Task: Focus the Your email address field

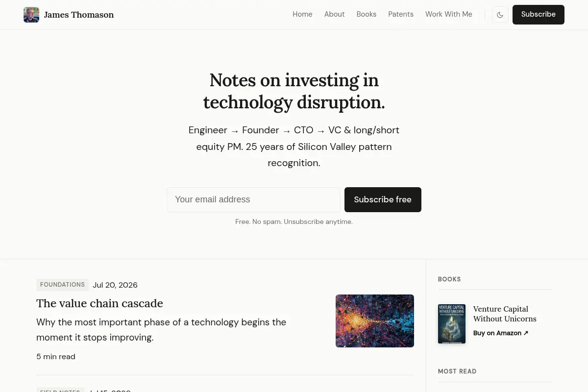Action: [253, 199]
